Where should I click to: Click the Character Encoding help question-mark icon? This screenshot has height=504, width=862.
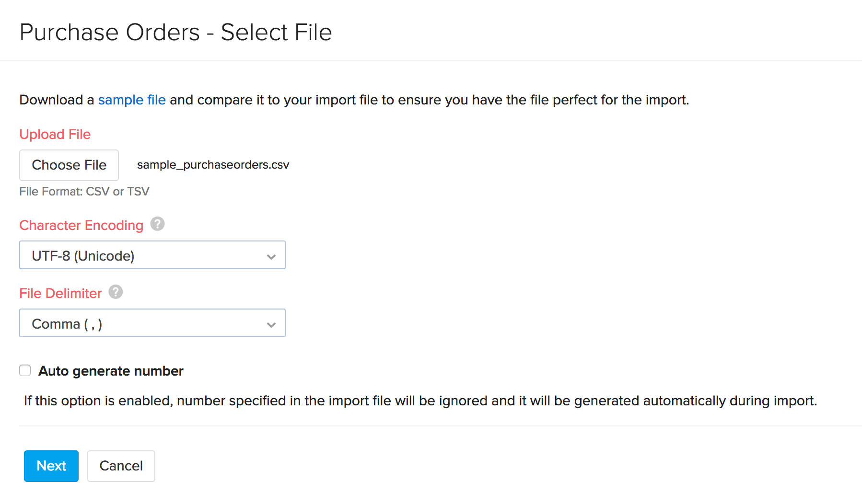click(157, 224)
